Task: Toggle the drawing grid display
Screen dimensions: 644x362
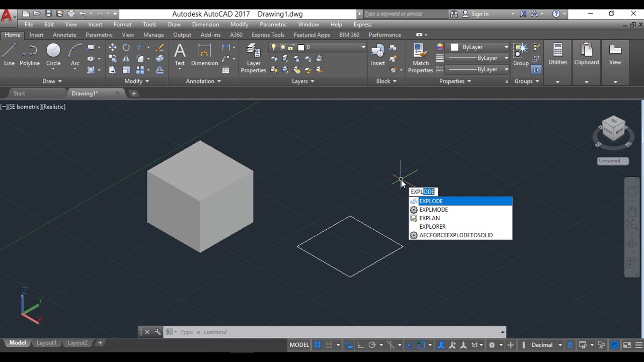Action: click(x=317, y=345)
